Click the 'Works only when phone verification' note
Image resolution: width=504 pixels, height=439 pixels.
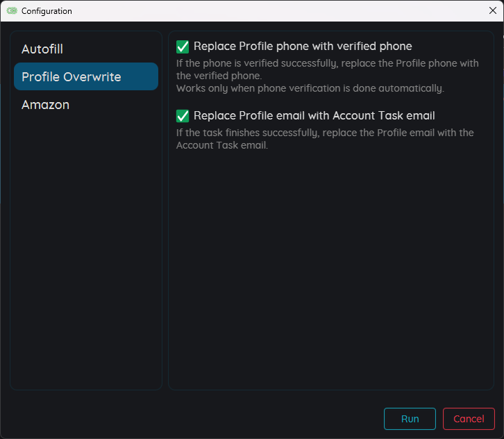coord(310,88)
